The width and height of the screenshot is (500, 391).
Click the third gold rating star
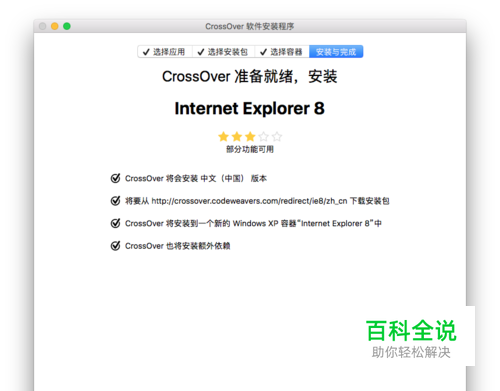[x=250, y=136]
